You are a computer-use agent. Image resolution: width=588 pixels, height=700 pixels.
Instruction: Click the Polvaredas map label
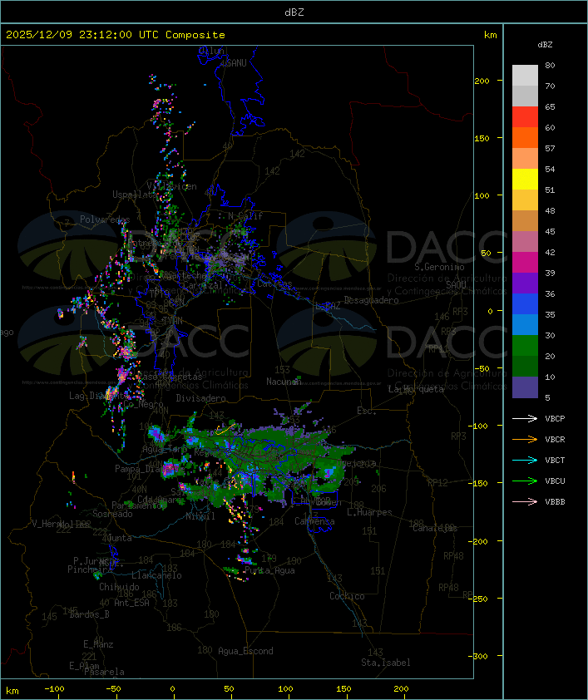tap(105, 219)
